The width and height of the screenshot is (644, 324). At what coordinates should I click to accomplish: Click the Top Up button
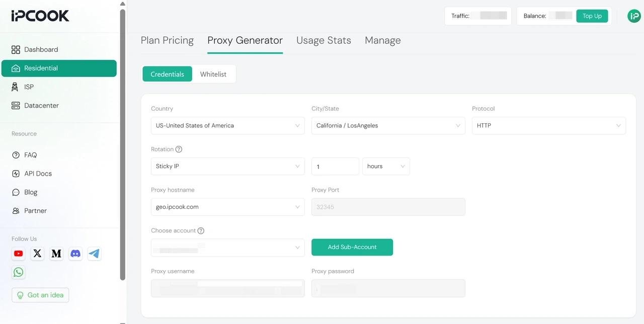coord(592,16)
